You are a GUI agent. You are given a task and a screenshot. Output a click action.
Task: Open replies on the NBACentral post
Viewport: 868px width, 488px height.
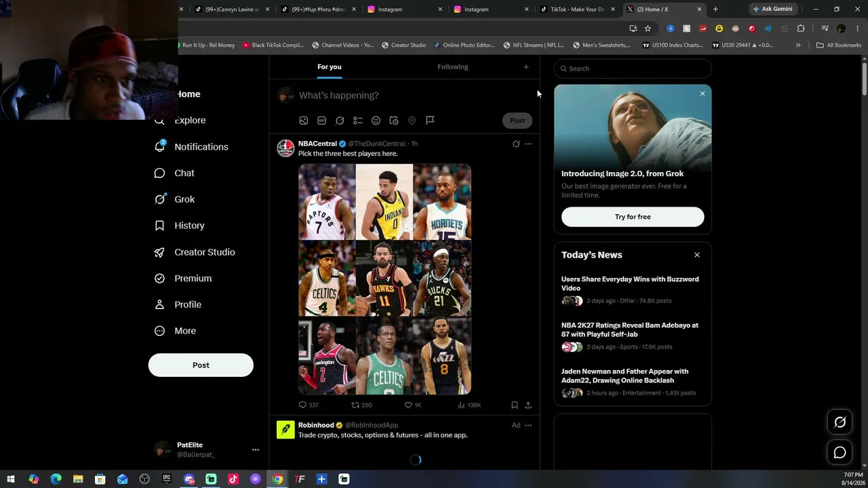click(309, 405)
